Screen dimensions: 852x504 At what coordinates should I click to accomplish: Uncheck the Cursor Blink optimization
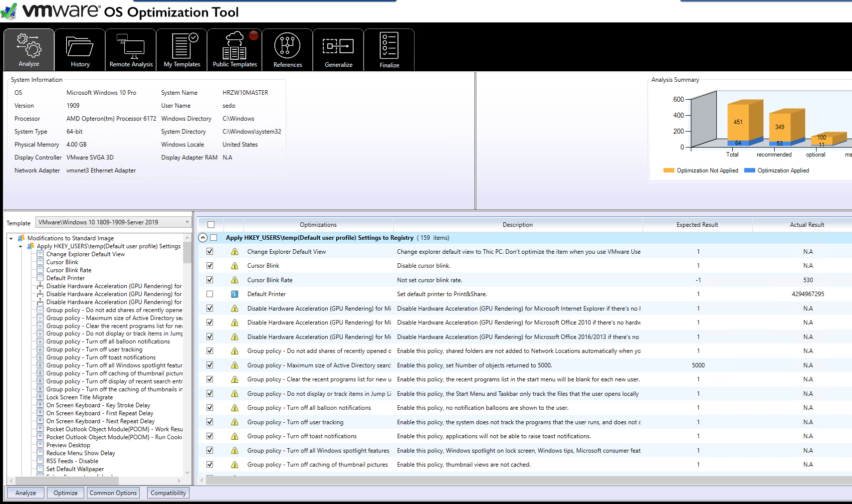coord(210,266)
